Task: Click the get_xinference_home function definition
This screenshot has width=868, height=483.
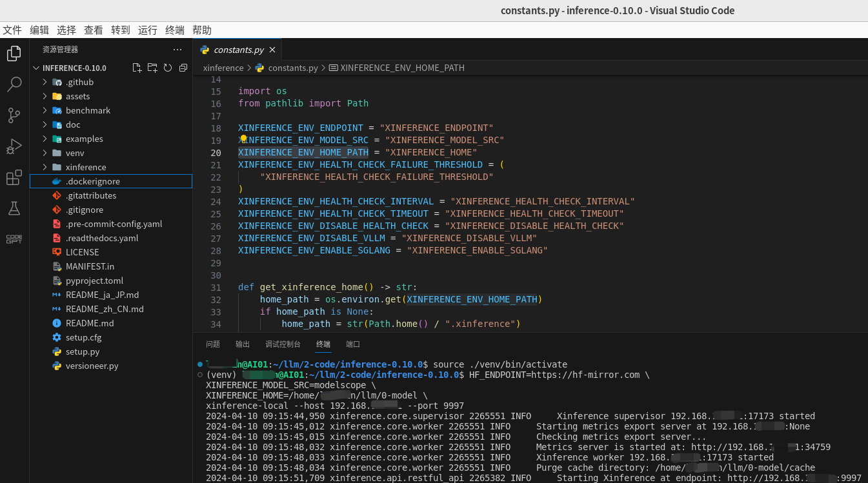Action: (317, 287)
